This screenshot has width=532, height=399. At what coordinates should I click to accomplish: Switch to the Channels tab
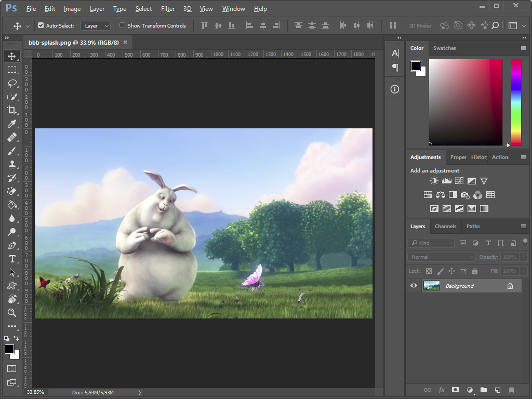pos(445,226)
